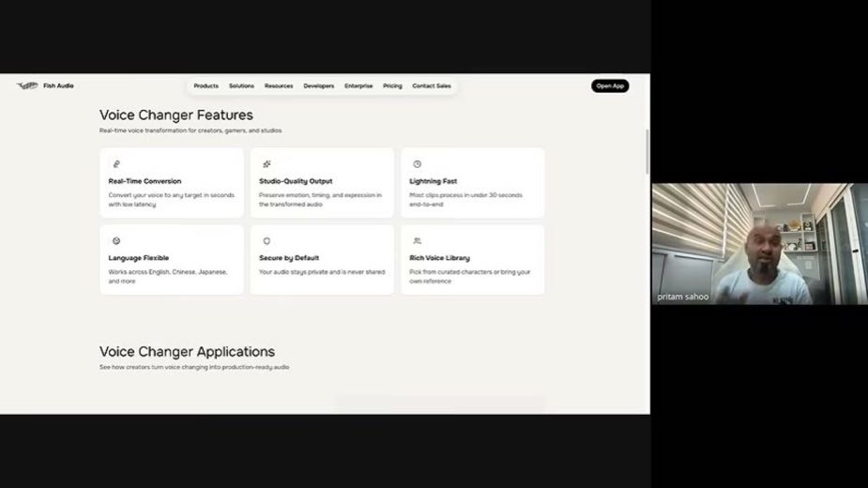Image resolution: width=868 pixels, height=488 pixels.
Task: Click the Voice Changer Applications heading
Action: coord(187,351)
